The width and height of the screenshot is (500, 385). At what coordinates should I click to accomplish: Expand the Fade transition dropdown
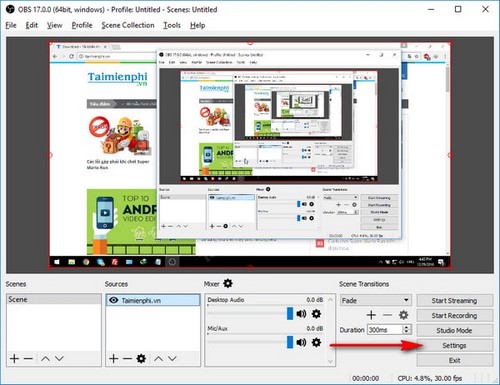click(x=406, y=300)
